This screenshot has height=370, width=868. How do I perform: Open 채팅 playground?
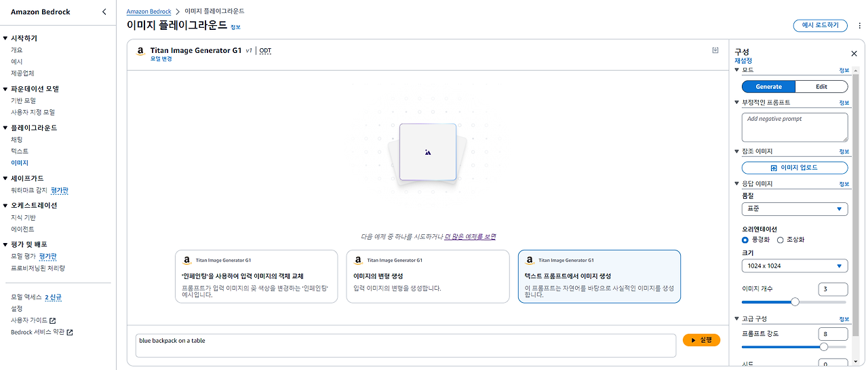17,139
